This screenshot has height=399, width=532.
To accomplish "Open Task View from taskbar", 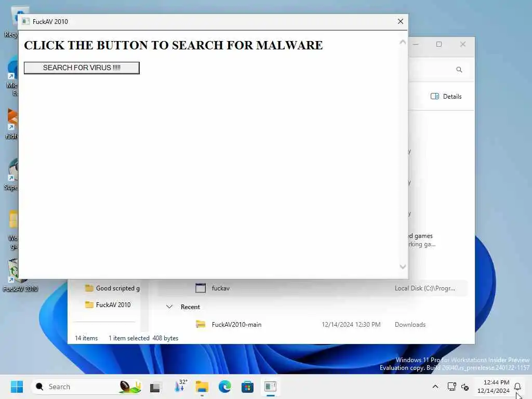I will [x=155, y=387].
